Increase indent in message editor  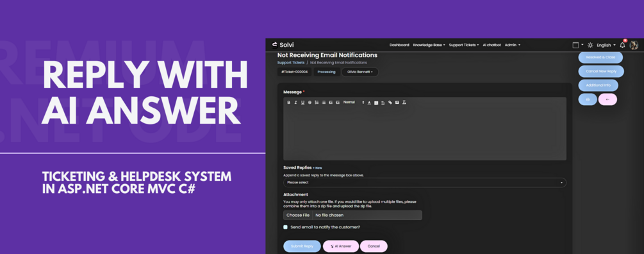[x=338, y=103]
